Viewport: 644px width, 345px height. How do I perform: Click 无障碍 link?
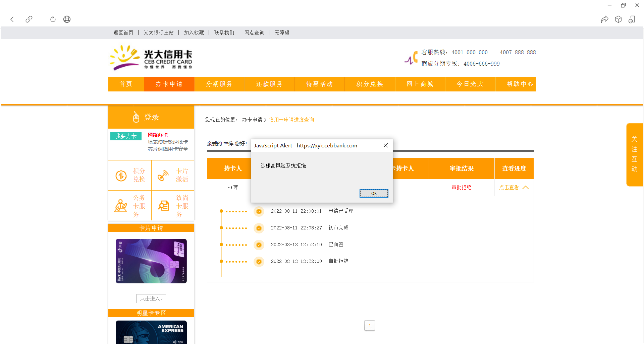tap(282, 32)
